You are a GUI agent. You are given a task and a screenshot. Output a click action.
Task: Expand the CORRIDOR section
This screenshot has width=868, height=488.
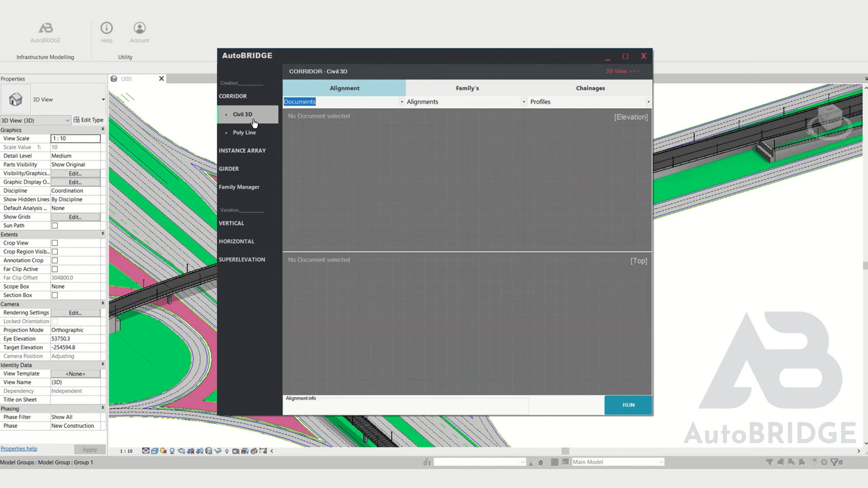point(232,95)
